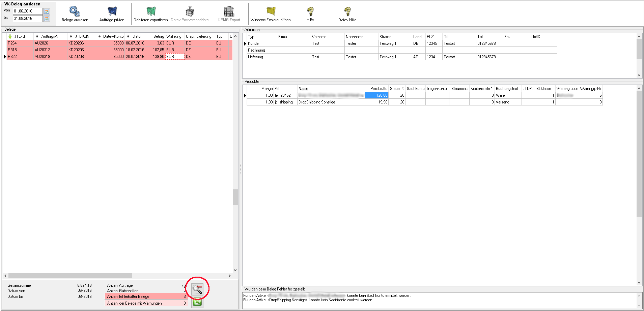Select the DropShipping Sonstige product row
Image resolution: width=644 pixels, height=311 pixels.
point(316,102)
